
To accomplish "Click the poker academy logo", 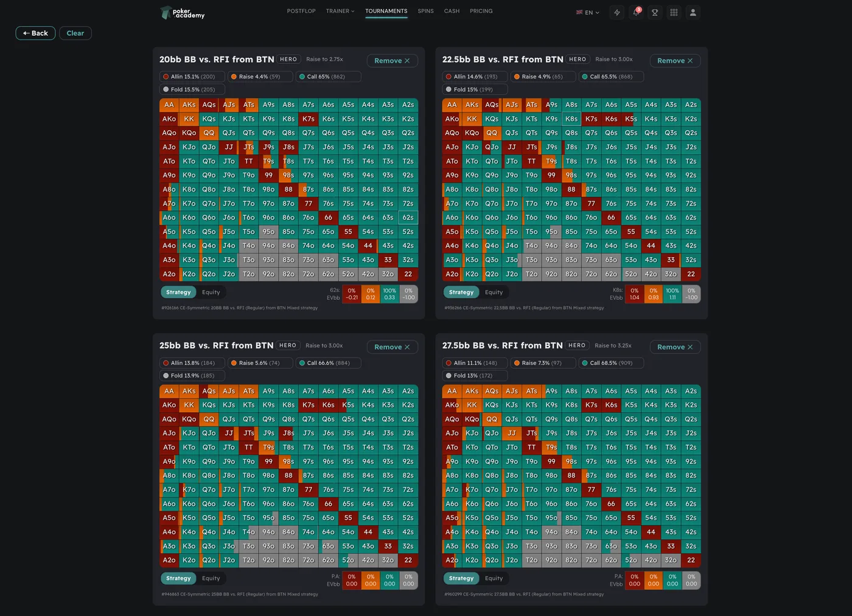I will click(x=183, y=13).
